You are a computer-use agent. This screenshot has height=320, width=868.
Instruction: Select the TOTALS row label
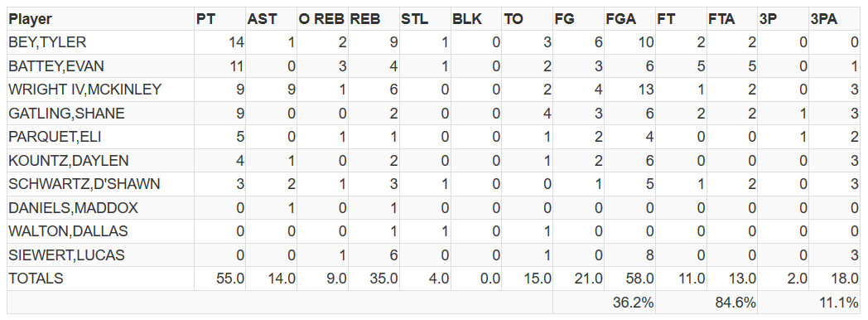[x=36, y=279]
